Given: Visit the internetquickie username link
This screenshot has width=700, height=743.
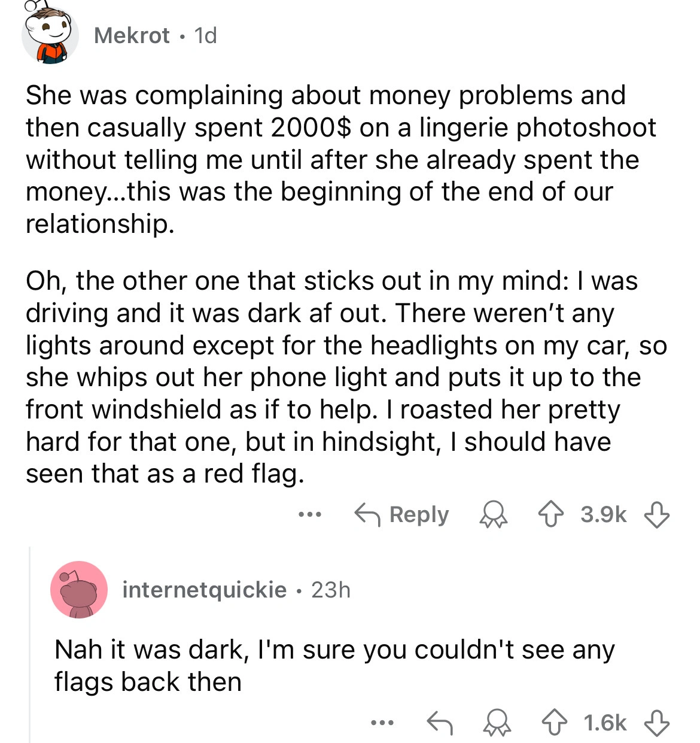Looking at the screenshot, I should (x=204, y=590).
